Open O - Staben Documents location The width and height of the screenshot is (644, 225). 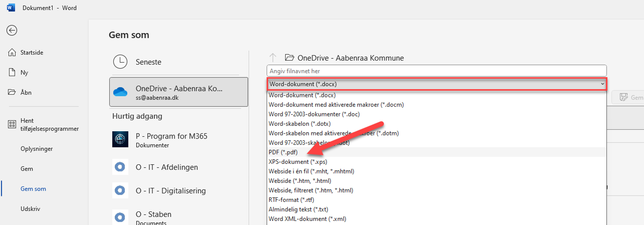click(179, 216)
